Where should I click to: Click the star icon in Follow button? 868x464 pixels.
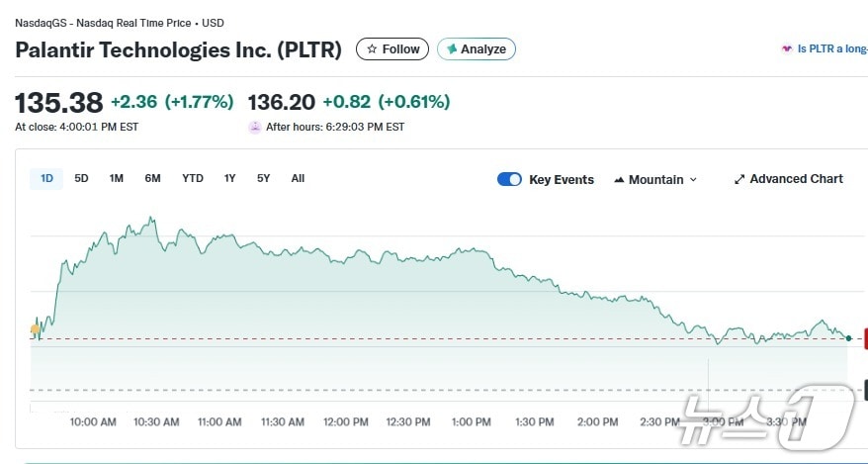[x=372, y=48]
